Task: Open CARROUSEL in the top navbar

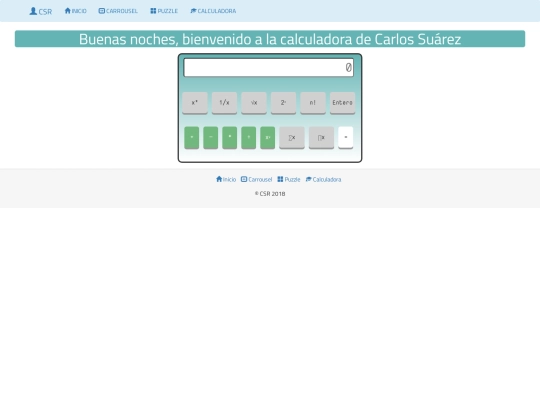Action: tap(118, 11)
